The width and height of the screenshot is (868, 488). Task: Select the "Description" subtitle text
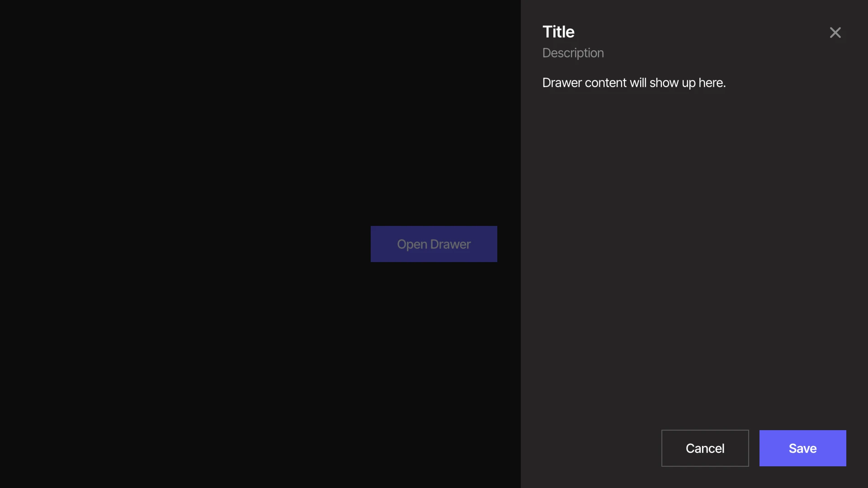(x=573, y=53)
